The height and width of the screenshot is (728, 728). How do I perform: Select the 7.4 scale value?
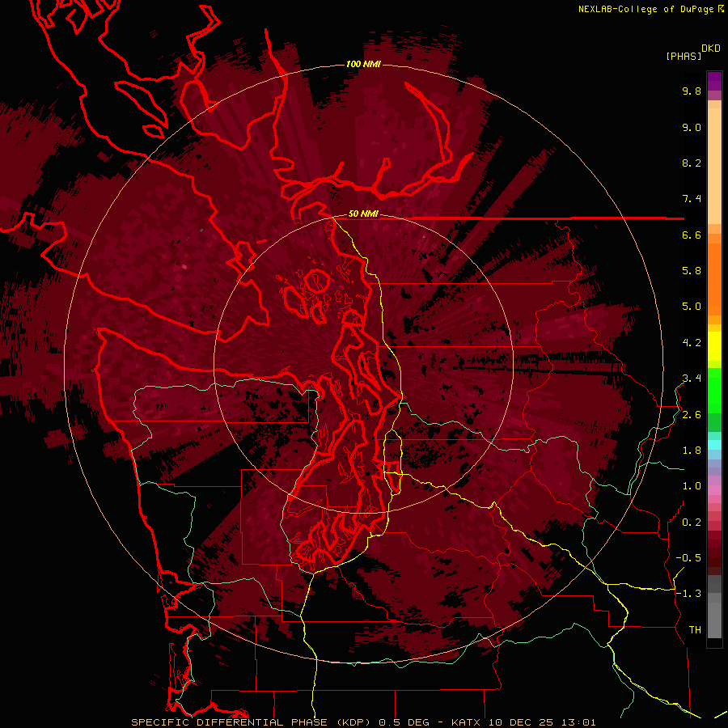coord(692,199)
